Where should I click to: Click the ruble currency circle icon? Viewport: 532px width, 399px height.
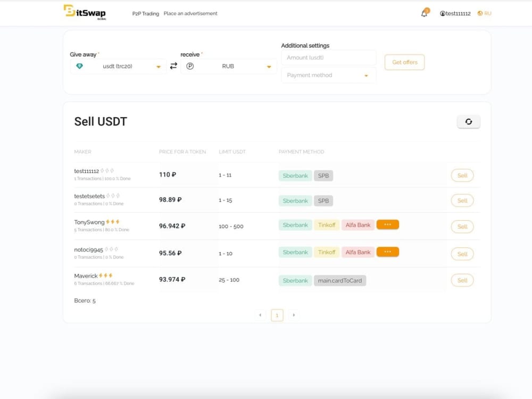point(190,66)
